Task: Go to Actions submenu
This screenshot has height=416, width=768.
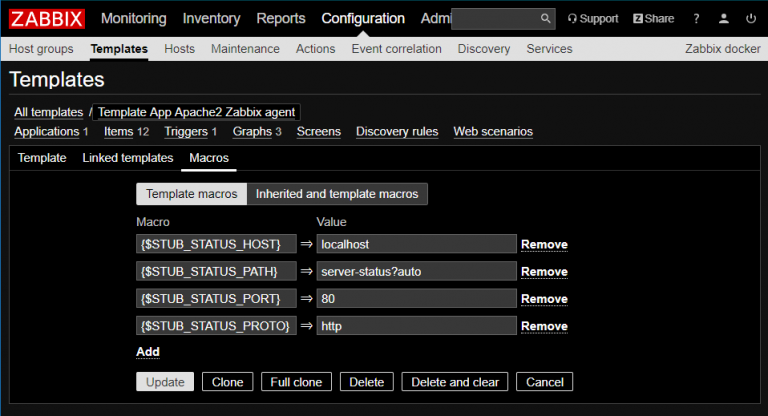Action: tap(315, 49)
